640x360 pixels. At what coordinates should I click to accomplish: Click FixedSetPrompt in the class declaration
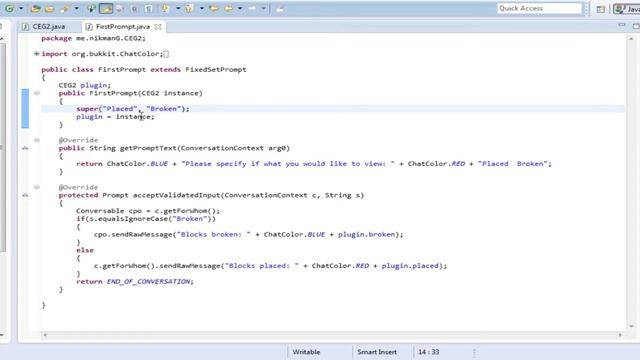[216, 69]
